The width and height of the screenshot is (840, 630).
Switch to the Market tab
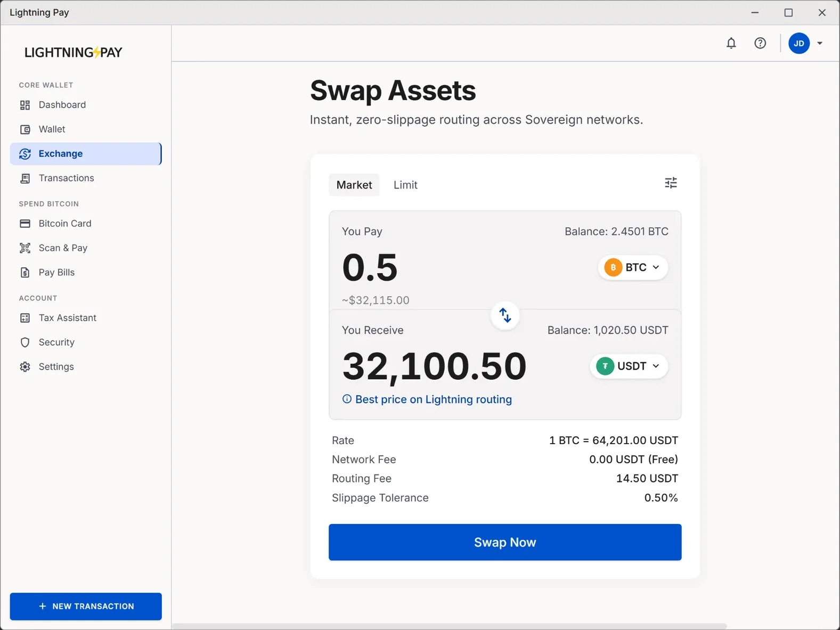tap(354, 185)
